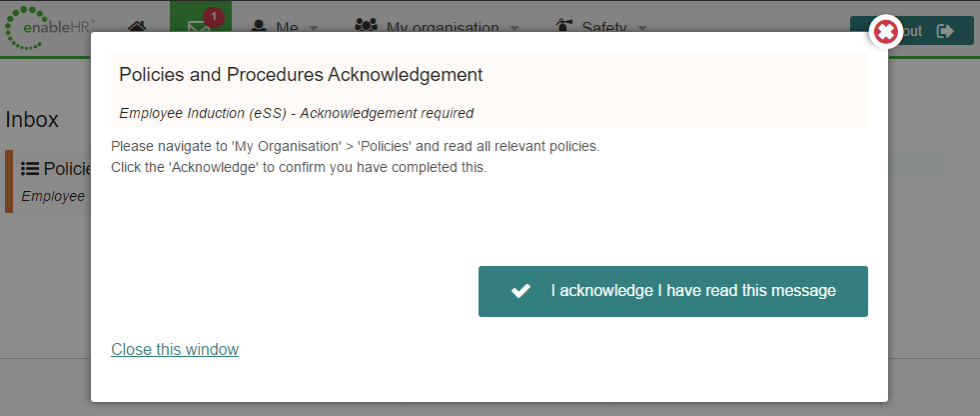Expand the My organisation dropdown arrow
Image resolution: width=980 pixels, height=416 pixels.
(x=514, y=28)
